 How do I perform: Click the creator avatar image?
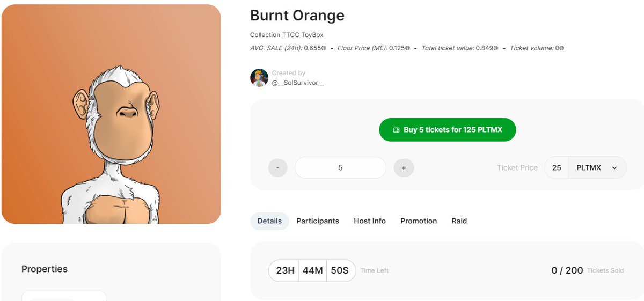(x=259, y=78)
